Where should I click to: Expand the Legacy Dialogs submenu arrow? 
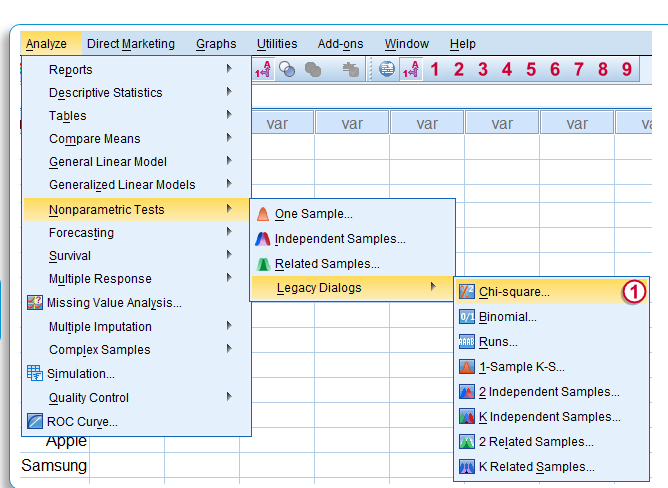click(x=433, y=287)
